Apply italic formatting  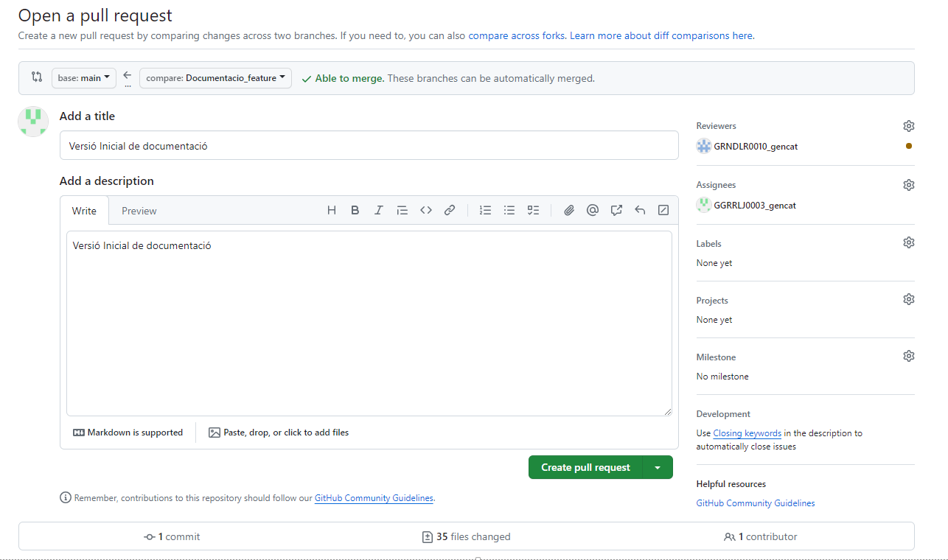click(x=379, y=210)
